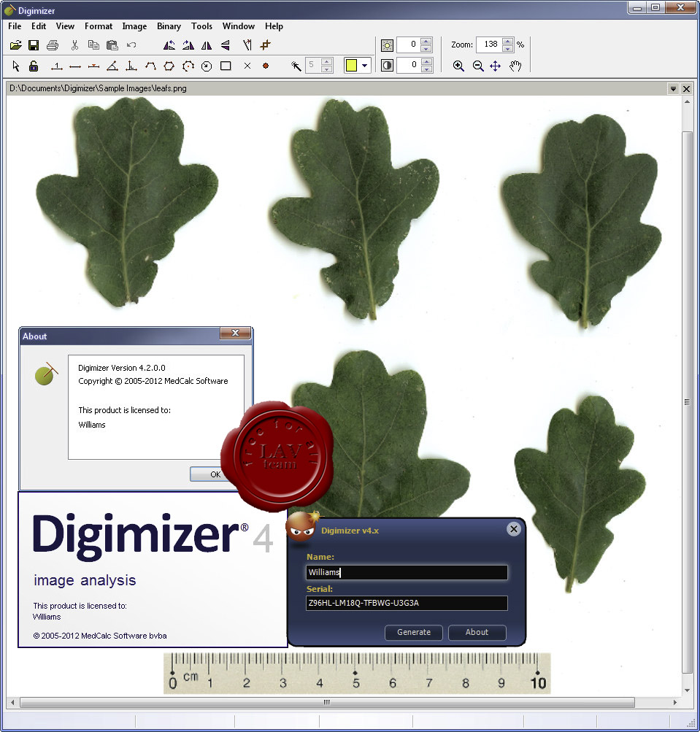The height and width of the screenshot is (732, 700).
Task: Rotate the image counterclockwise
Action: coord(169,45)
